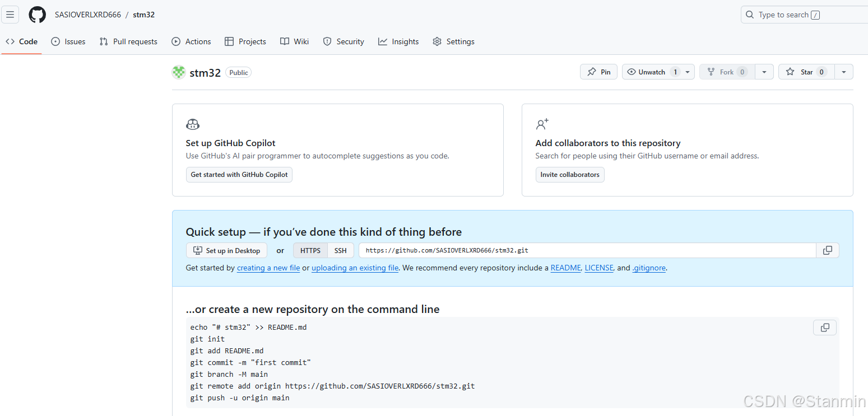Click the 'git remote add origin' line
The height and width of the screenshot is (416, 868).
pyautogui.click(x=332, y=386)
